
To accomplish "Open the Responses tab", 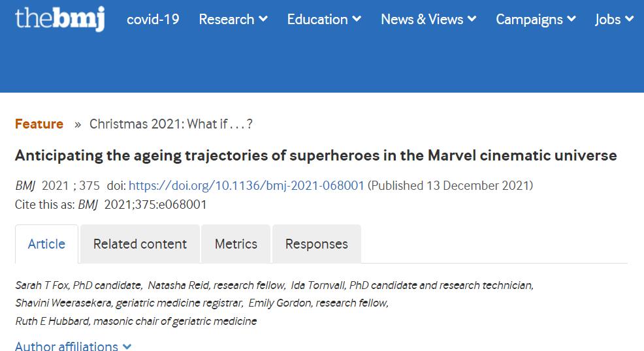I will (x=317, y=244).
